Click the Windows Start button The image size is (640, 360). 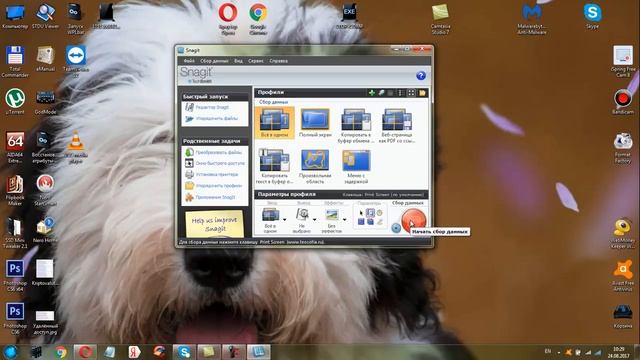coord(11,352)
